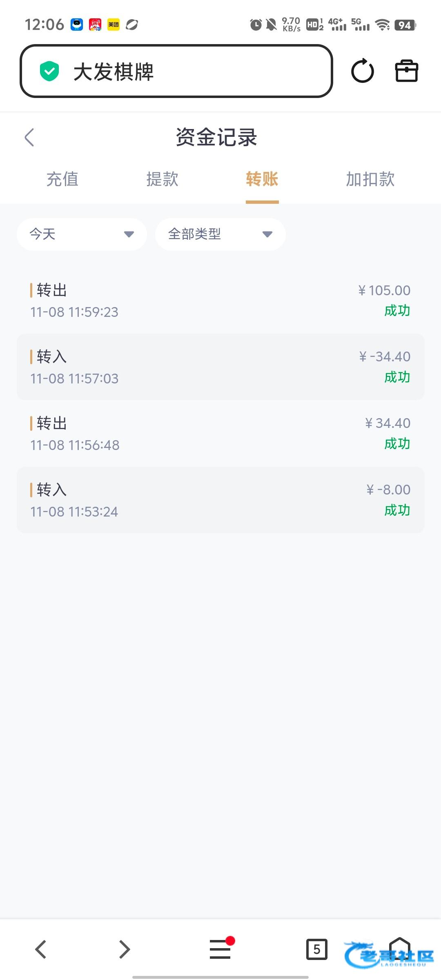Open the 转入 ¥-34.40 record

click(220, 367)
